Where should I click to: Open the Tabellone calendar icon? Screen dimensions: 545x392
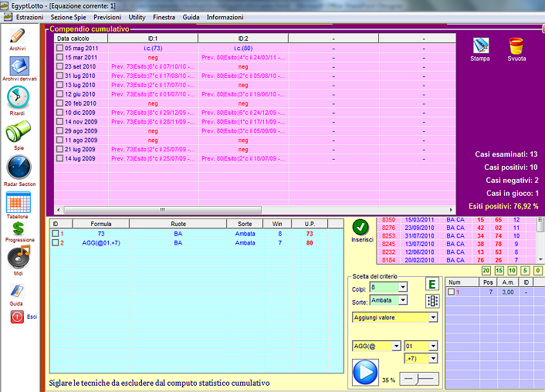(19, 202)
